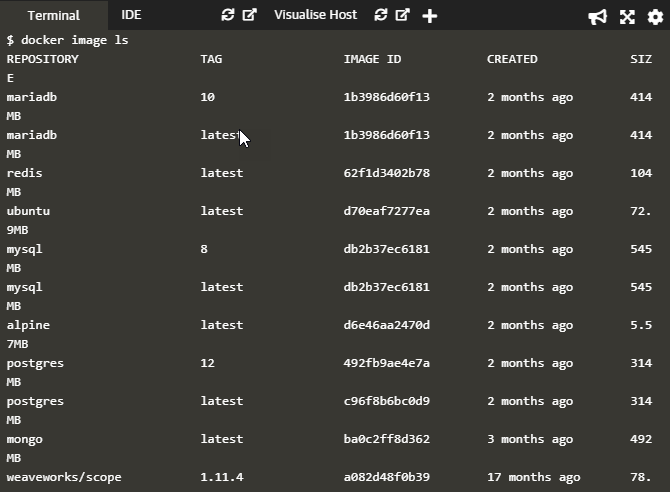The width and height of the screenshot is (670, 492).
Task: Open the Visualise Host tab
Action: [315, 15]
